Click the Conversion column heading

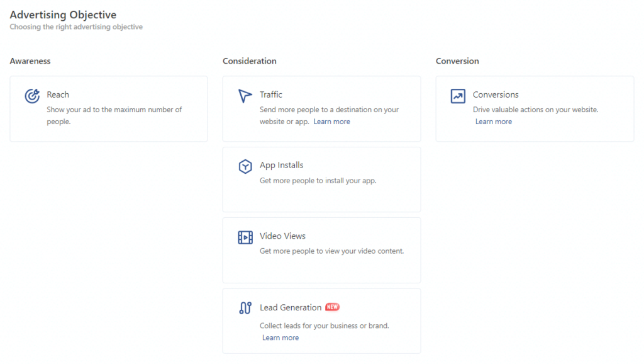click(x=457, y=61)
